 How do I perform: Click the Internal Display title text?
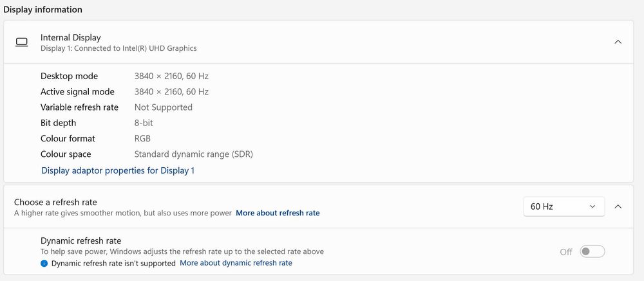pos(71,37)
